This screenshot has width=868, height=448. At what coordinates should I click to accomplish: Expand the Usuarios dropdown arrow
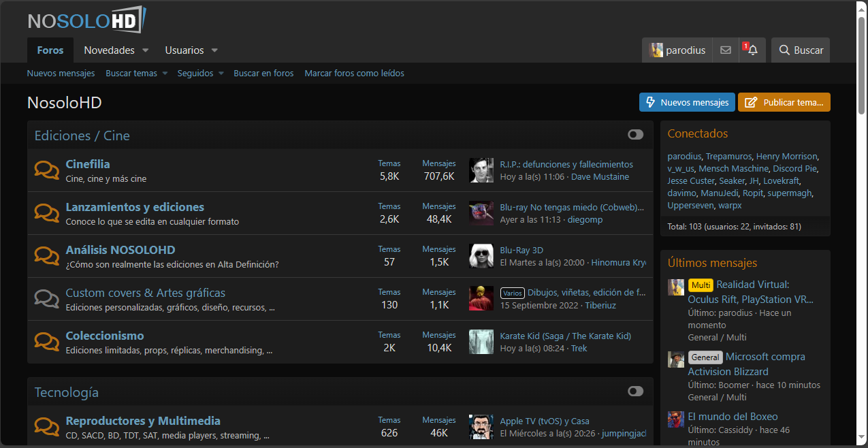[214, 50]
